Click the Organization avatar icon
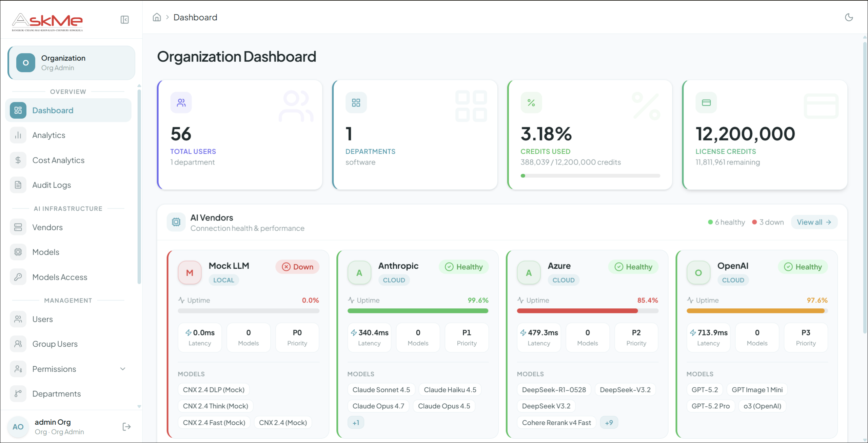This screenshot has height=443, width=868. [26, 63]
